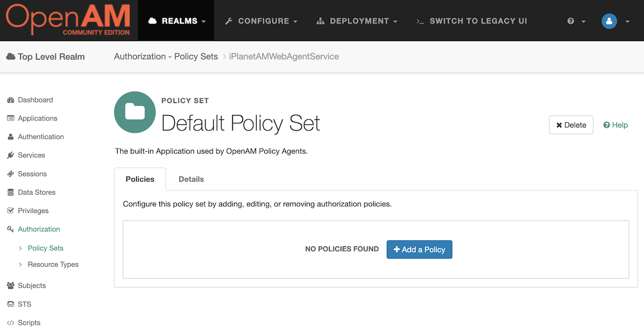Click Authorization - Policy Sets breadcrumb link
This screenshot has width=644, height=329.
[x=166, y=56]
